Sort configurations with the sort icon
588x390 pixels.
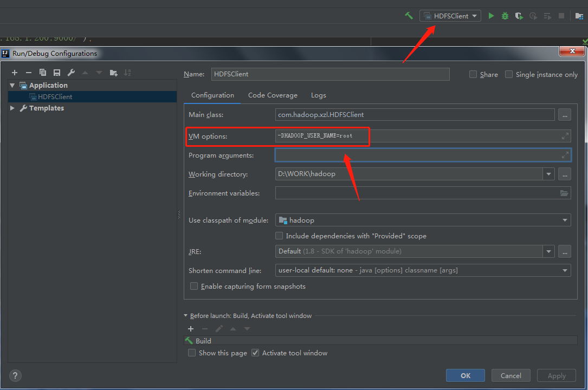click(127, 73)
